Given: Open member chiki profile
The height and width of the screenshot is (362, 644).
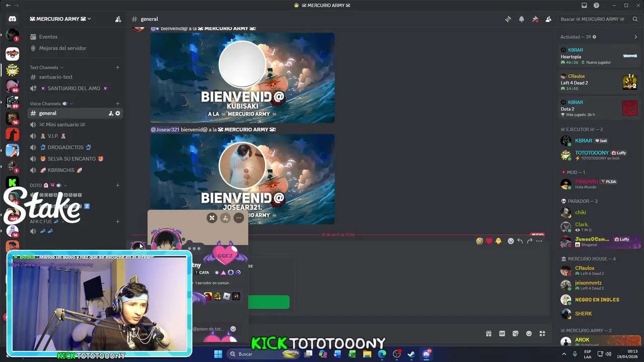Looking at the screenshot, I should 599,212.
